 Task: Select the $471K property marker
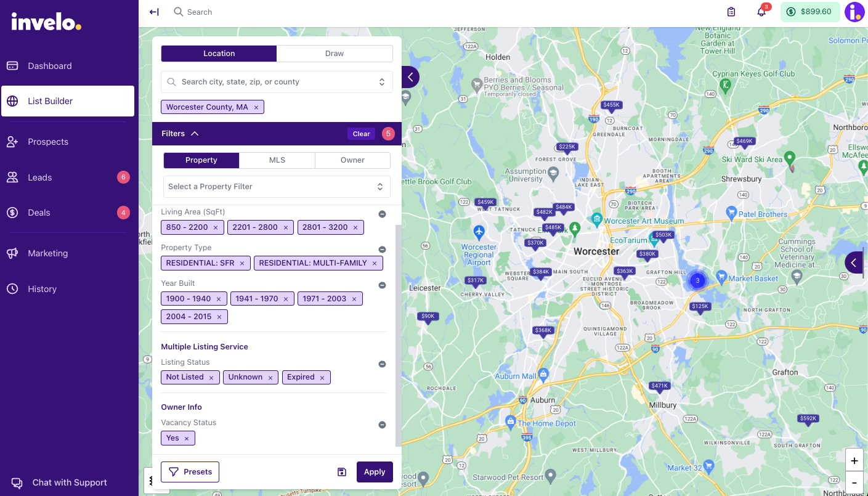tap(659, 386)
